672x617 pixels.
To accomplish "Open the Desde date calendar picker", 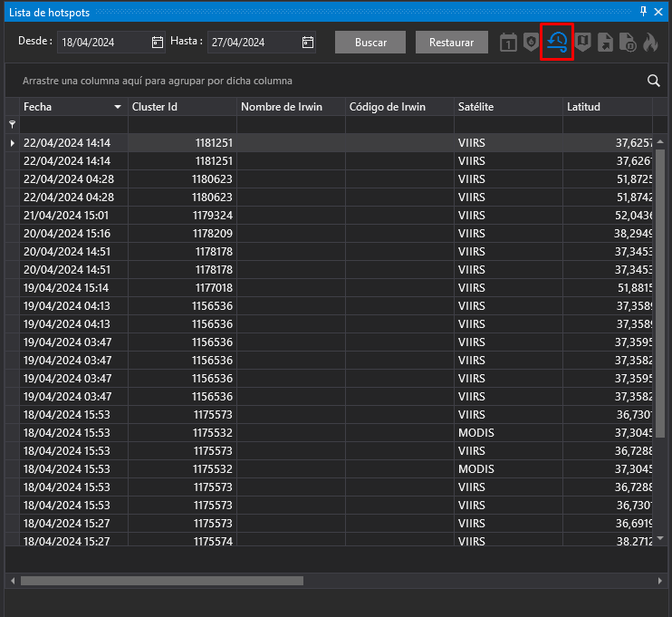I will pos(157,43).
